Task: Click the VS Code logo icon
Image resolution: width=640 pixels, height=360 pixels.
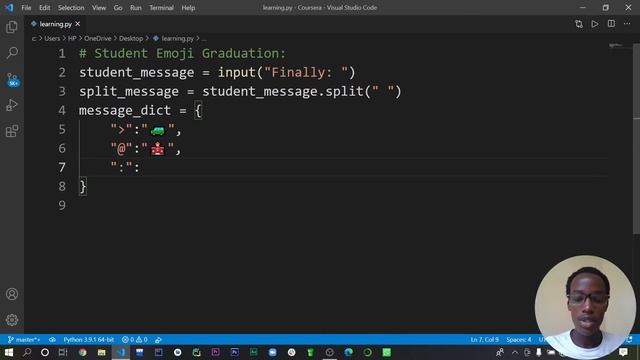Action: pyautogui.click(x=9, y=8)
